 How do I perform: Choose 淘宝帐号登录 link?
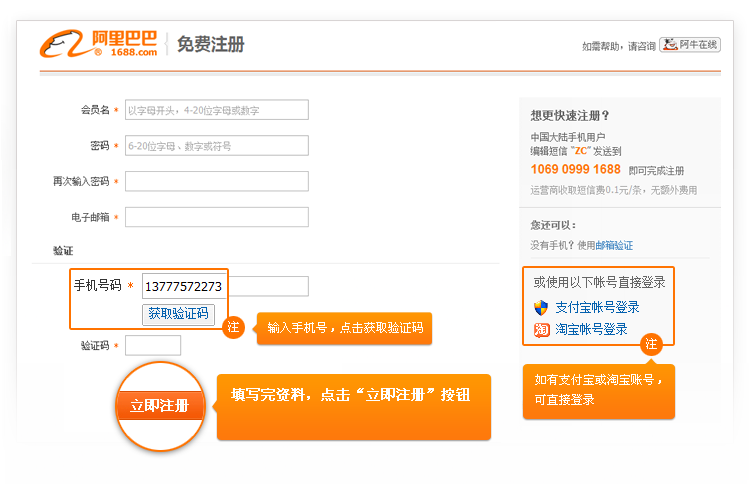point(591,330)
